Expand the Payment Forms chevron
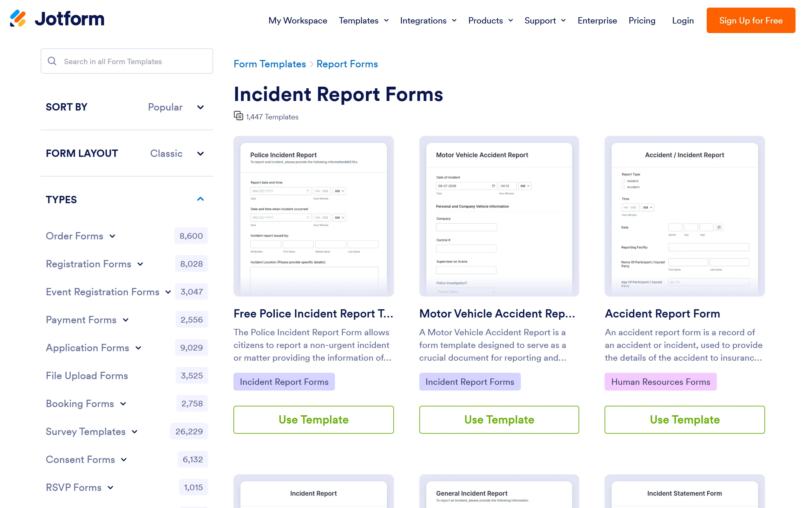Screen dimensions: 812x508 point(126,320)
